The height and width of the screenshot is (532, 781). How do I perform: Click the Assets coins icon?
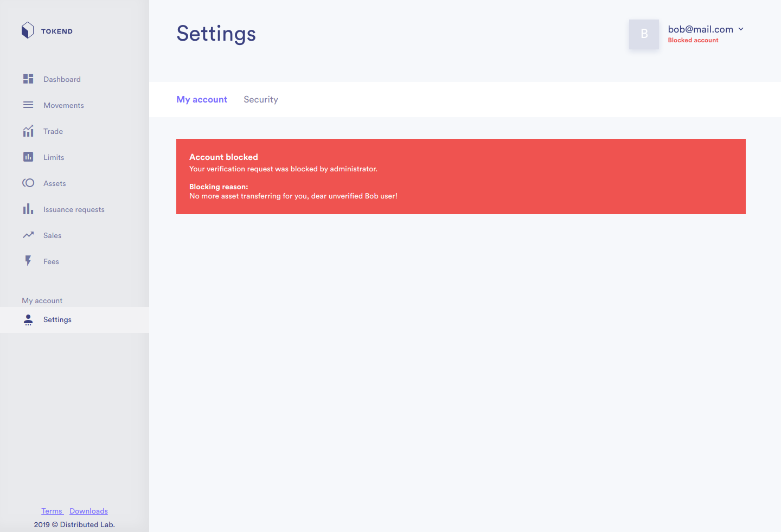pos(28,183)
